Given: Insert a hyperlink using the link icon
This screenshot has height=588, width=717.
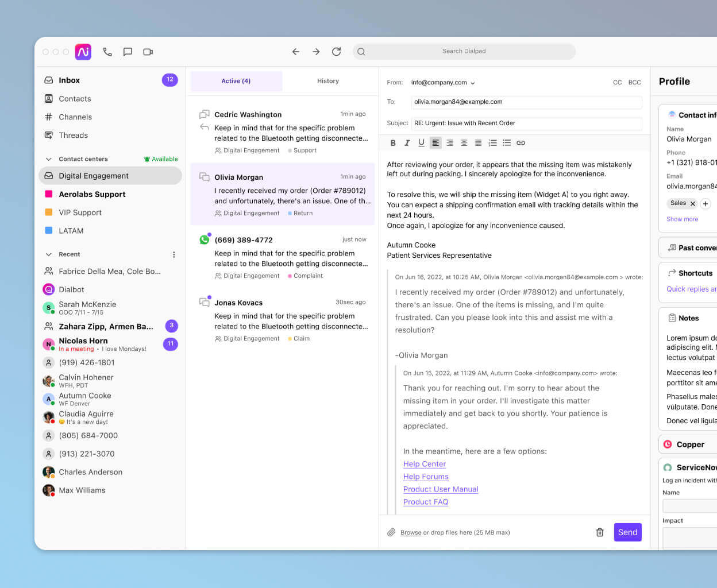Looking at the screenshot, I should point(521,142).
